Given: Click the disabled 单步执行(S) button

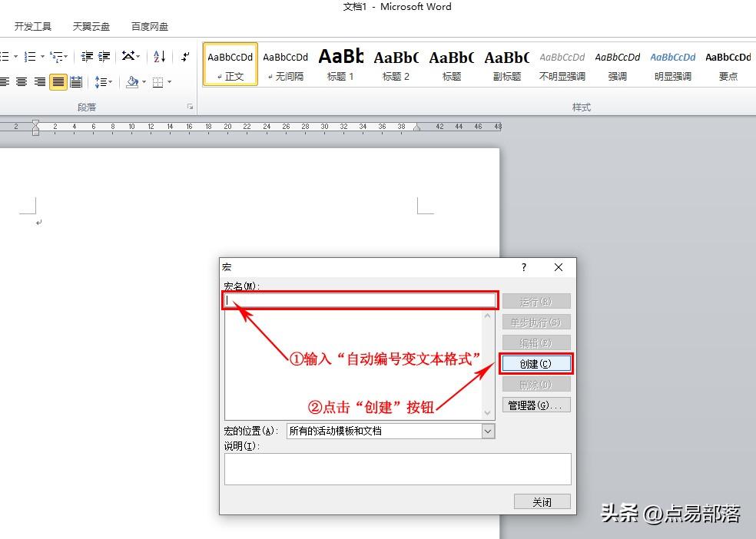Looking at the screenshot, I should 536,322.
